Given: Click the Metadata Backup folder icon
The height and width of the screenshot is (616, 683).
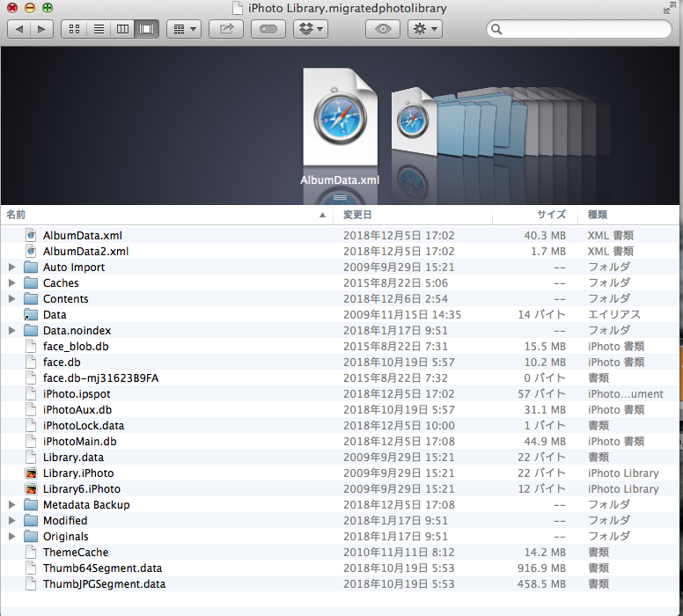Looking at the screenshot, I should click(x=31, y=504).
